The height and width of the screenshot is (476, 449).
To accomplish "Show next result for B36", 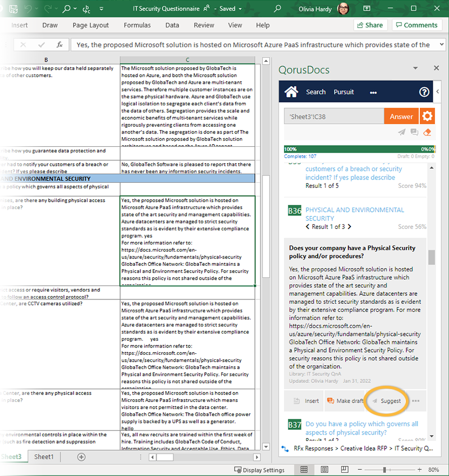I will (350, 227).
